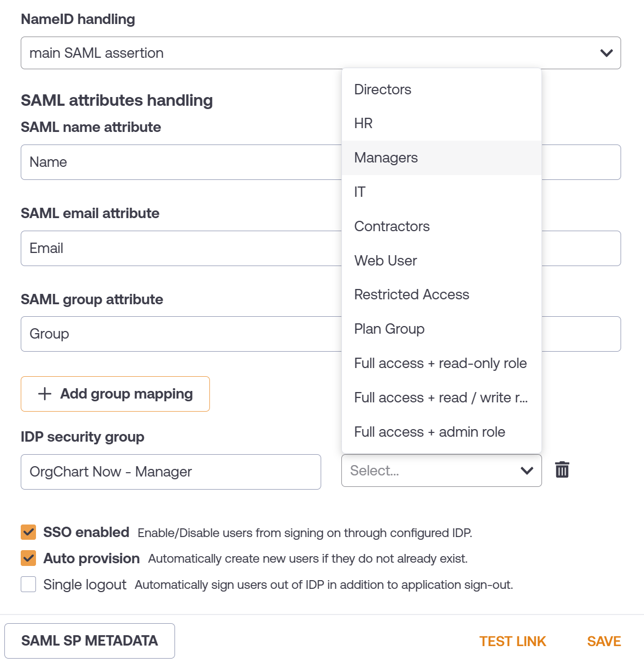Open SAML SP METADATA
The image size is (644, 663).
(x=89, y=641)
